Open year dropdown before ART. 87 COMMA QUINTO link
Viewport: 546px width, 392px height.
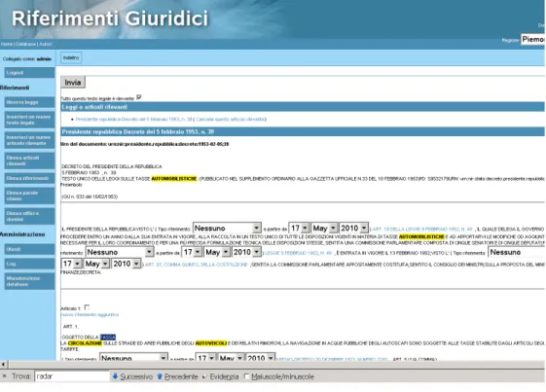127,264
